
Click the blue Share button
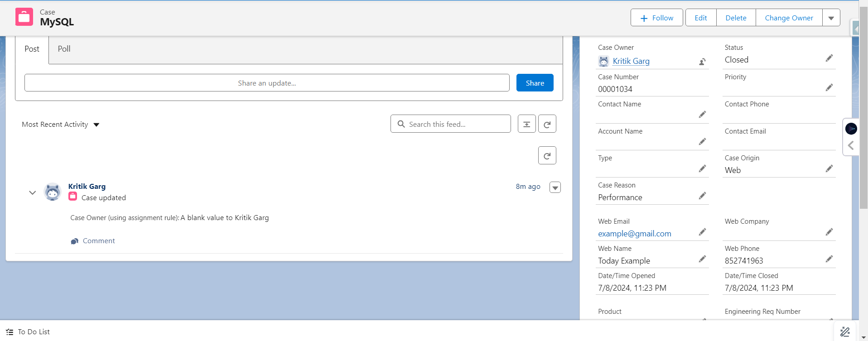(x=535, y=83)
